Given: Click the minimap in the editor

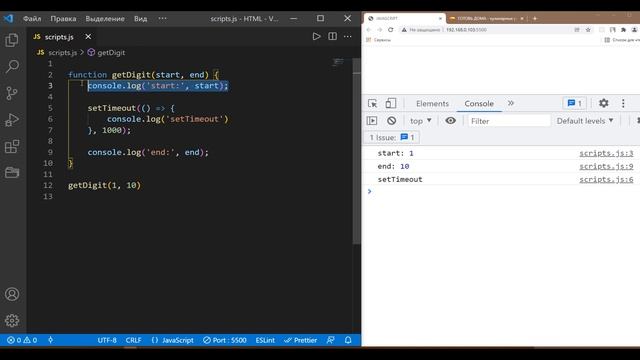Looking at the screenshot, I should pyautogui.click(x=338, y=62).
